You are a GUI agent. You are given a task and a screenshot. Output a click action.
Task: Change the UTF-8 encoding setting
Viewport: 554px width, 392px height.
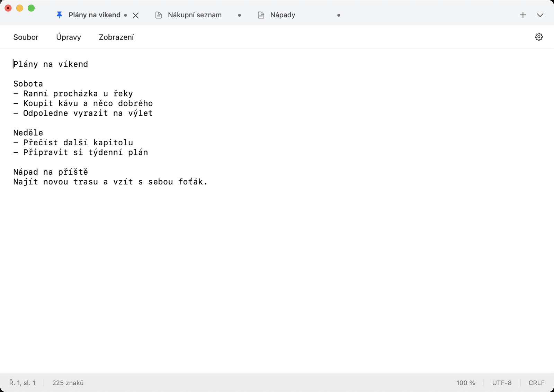click(502, 383)
